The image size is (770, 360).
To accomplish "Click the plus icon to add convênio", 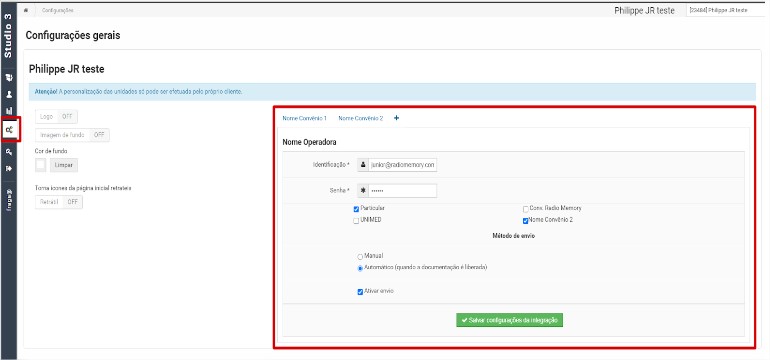I will [x=396, y=118].
